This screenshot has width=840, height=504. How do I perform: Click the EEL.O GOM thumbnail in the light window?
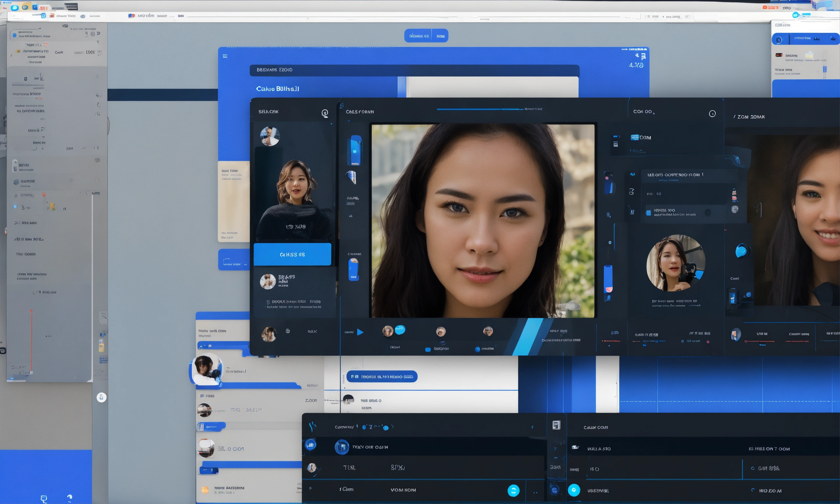tap(206, 448)
